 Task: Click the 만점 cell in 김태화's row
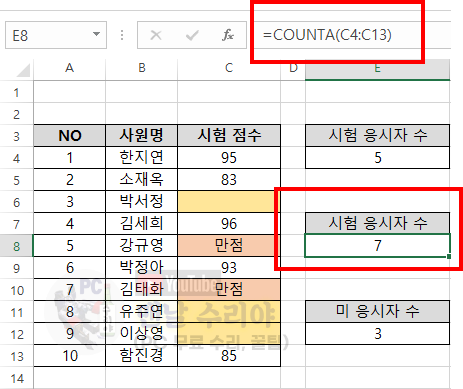[x=229, y=290]
